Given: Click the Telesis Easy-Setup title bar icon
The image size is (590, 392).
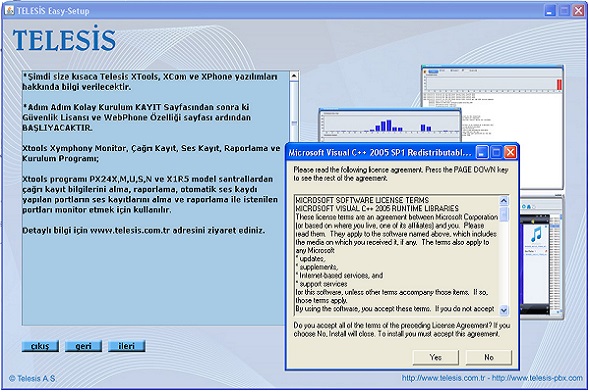Looking at the screenshot, I should (x=9, y=11).
